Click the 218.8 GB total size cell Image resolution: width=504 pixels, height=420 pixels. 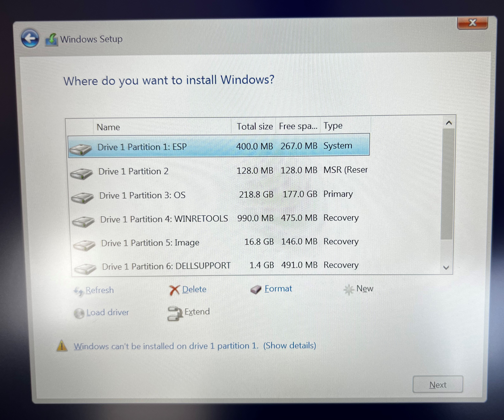(256, 194)
